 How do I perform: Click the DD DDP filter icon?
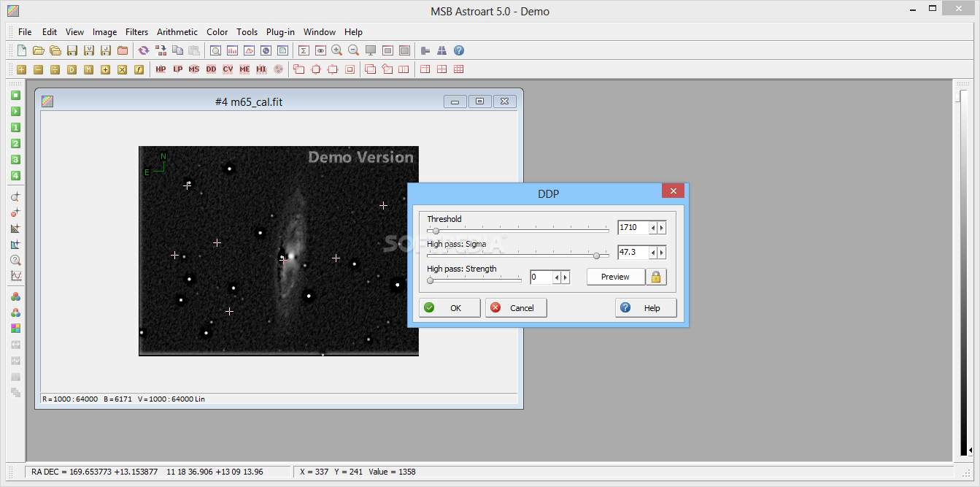point(211,69)
